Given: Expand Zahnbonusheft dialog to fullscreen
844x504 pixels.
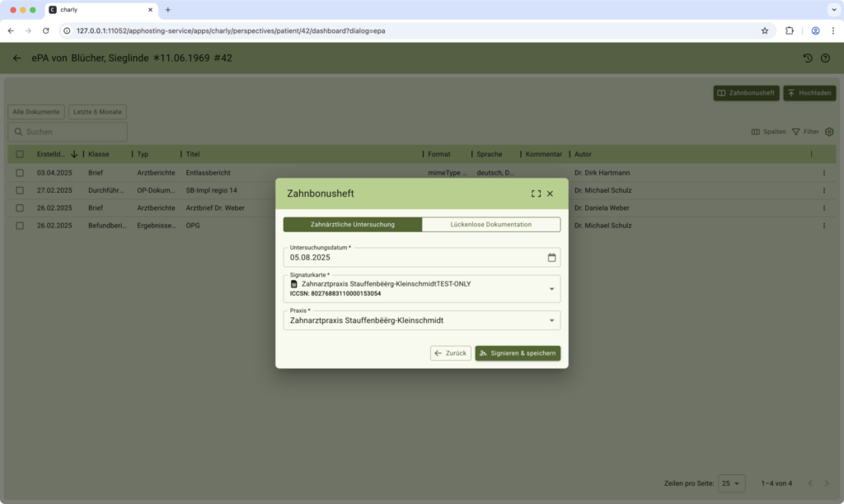Looking at the screenshot, I should (x=536, y=194).
